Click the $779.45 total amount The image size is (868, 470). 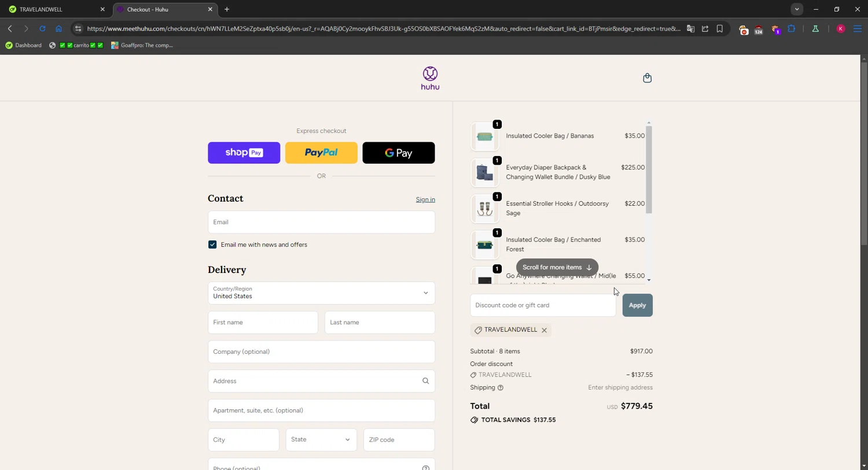point(637,406)
